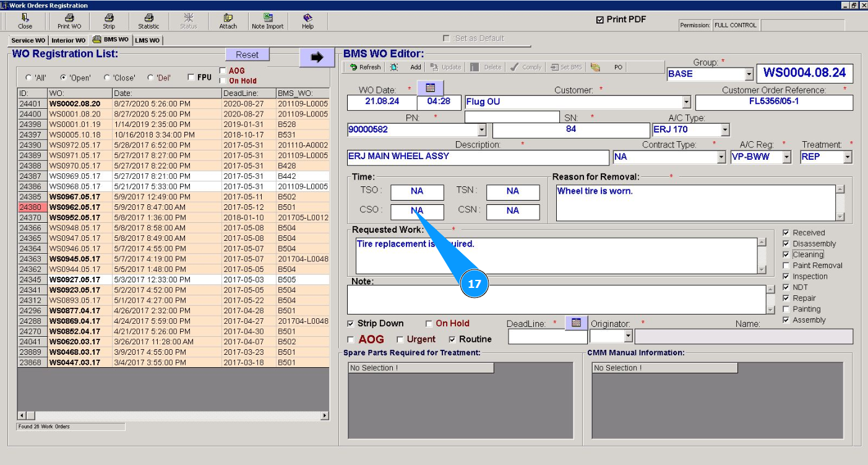Open the LMS WO tab
Viewport: 868px width, 465px height.
[x=147, y=41]
